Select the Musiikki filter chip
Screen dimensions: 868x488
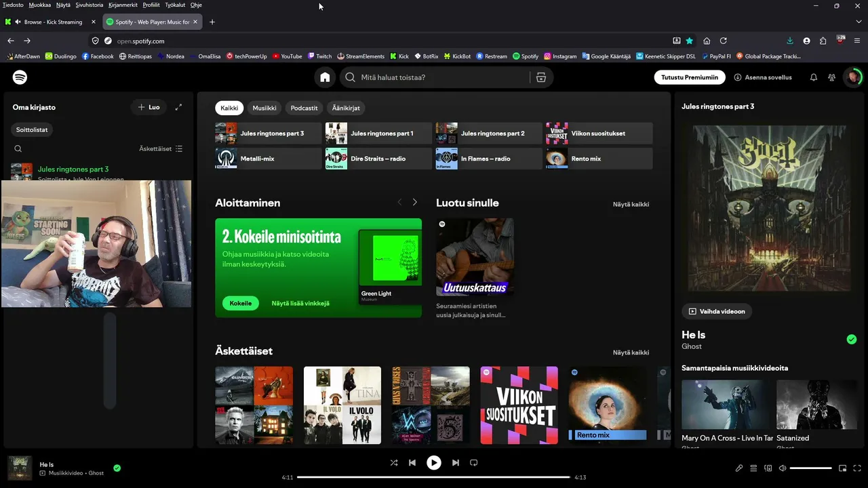coord(264,108)
